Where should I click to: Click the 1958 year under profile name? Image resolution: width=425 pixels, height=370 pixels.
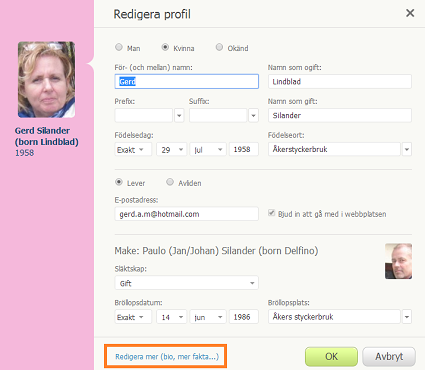24,153
